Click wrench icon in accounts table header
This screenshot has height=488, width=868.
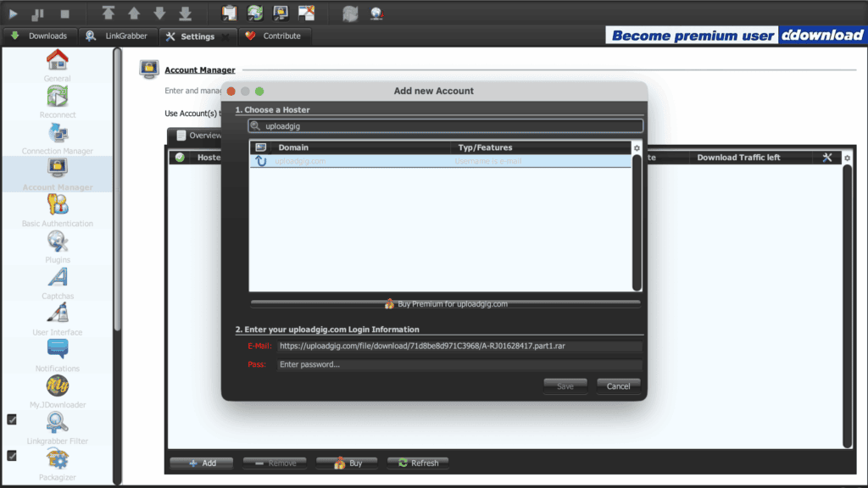(827, 157)
